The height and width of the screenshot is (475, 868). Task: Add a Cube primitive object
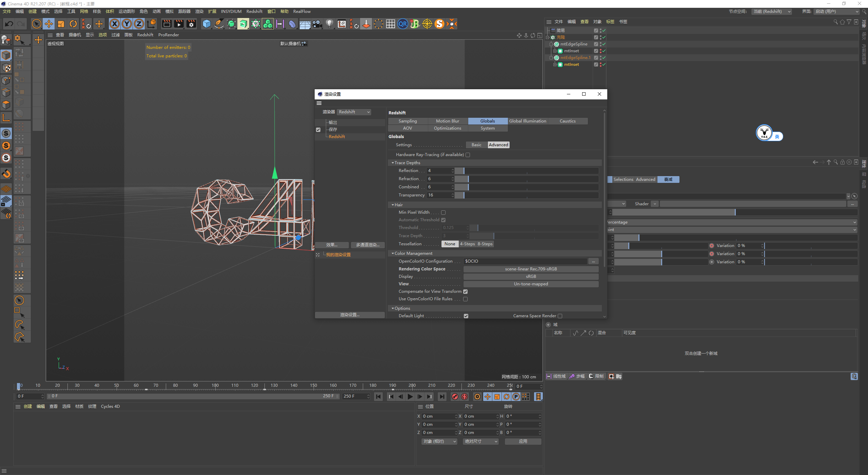(206, 24)
